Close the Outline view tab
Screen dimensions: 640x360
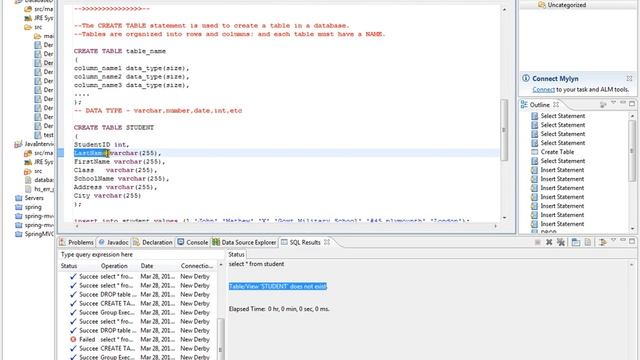[x=556, y=105]
